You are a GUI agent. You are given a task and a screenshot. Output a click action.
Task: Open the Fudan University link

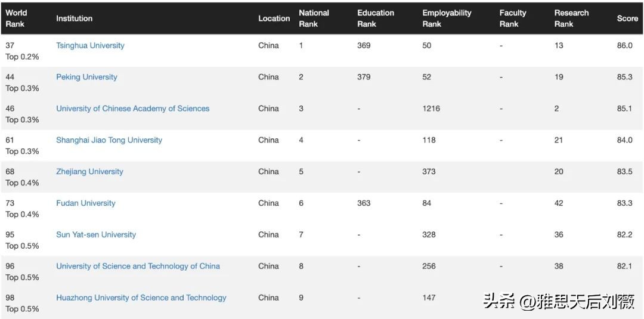click(x=86, y=203)
